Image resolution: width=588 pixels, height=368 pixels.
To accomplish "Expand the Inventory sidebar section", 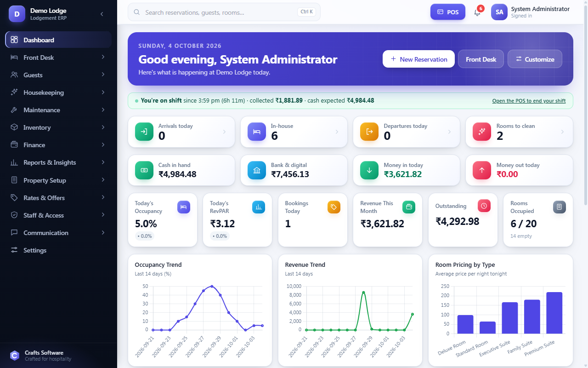I will tap(58, 127).
